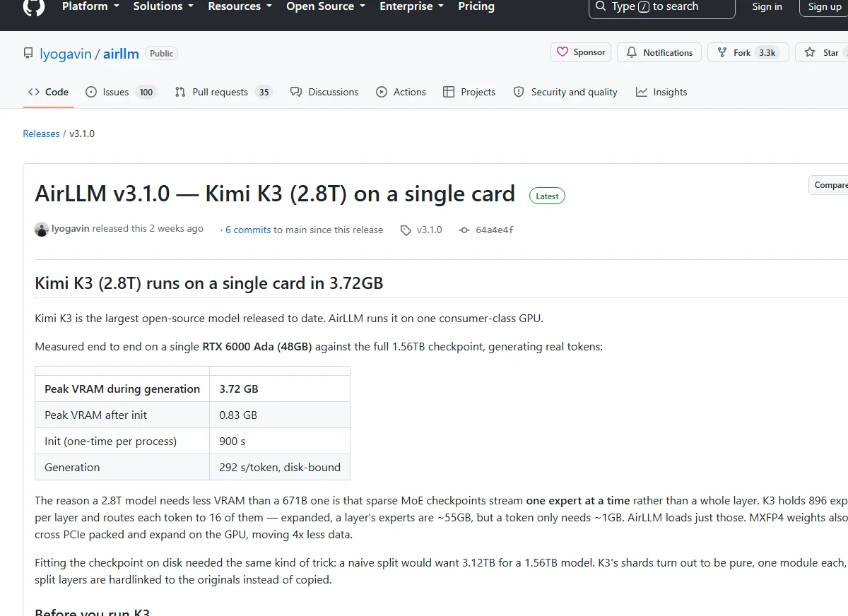
Task: Go back to Releases breadcrumb link
Action: click(41, 134)
